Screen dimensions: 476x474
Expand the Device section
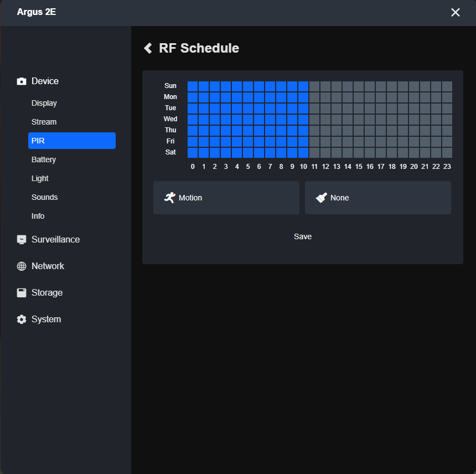point(45,81)
